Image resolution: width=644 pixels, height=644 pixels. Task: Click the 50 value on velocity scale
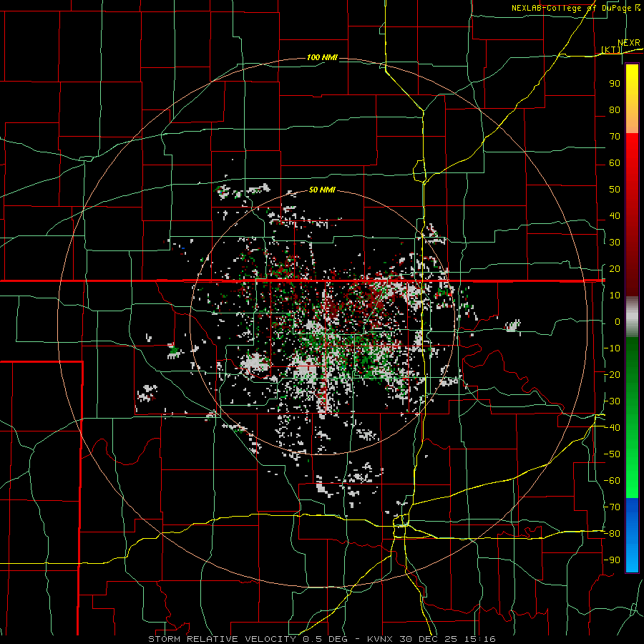pyautogui.click(x=615, y=190)
